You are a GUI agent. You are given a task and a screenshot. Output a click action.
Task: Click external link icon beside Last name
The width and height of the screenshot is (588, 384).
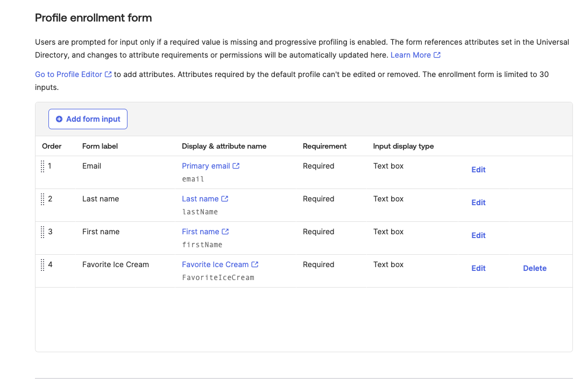click(225, 199)
